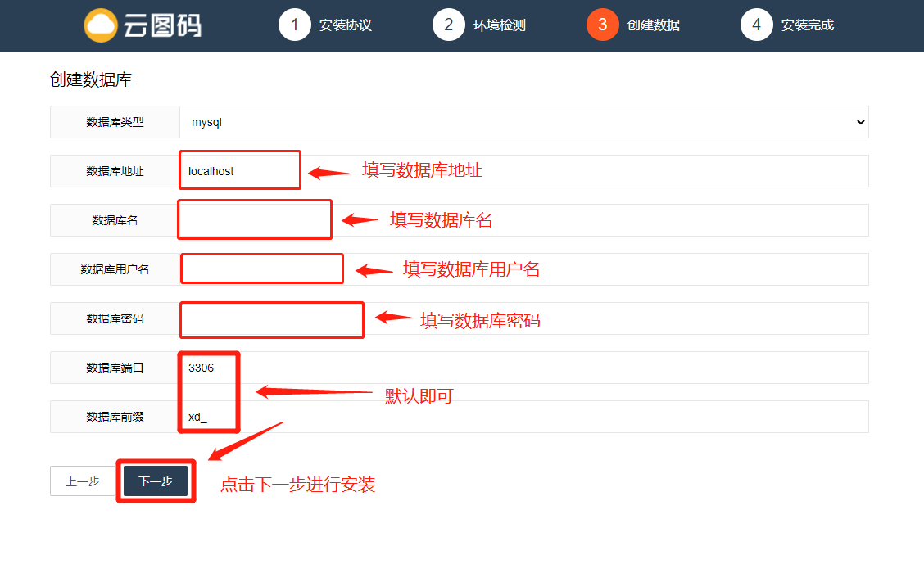Click the dropdown chevron arrow beside mysql
Viewport: 924px width, 578px height.
click(x=860, y=122)
